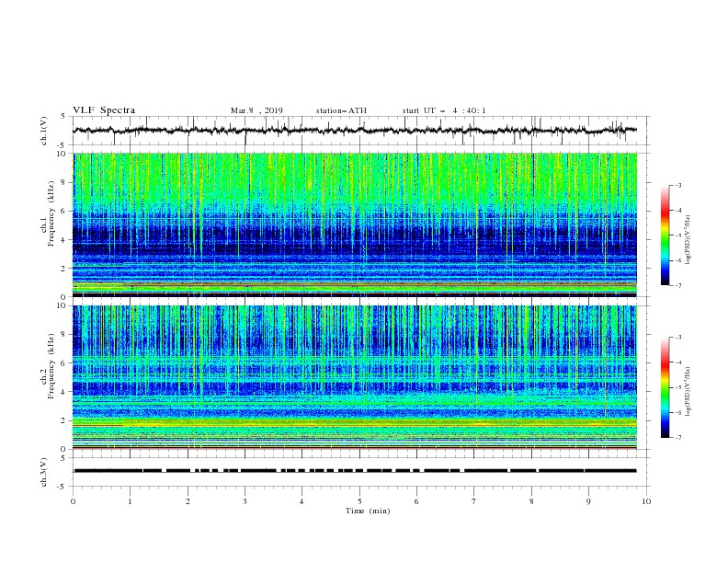Click the "Time (min)" axis label

coord(368,511)
